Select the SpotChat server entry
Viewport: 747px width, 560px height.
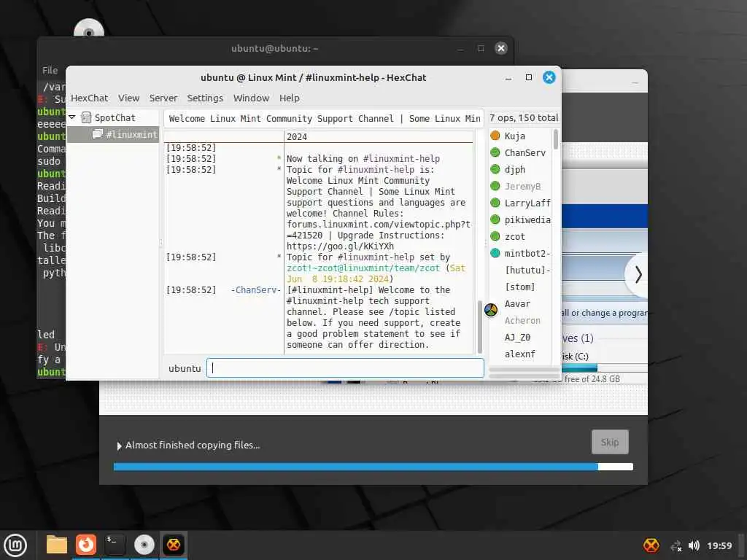(x=115, y=117)
